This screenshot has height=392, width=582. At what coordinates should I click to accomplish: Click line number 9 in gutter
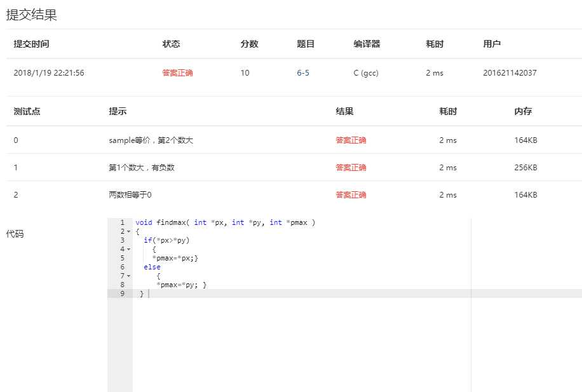pos(122,294)
